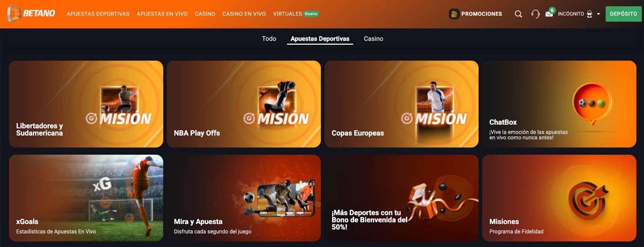Open Apuestas En Vivo menu
This screenshot has width=644, height=247.
point(162,14)
